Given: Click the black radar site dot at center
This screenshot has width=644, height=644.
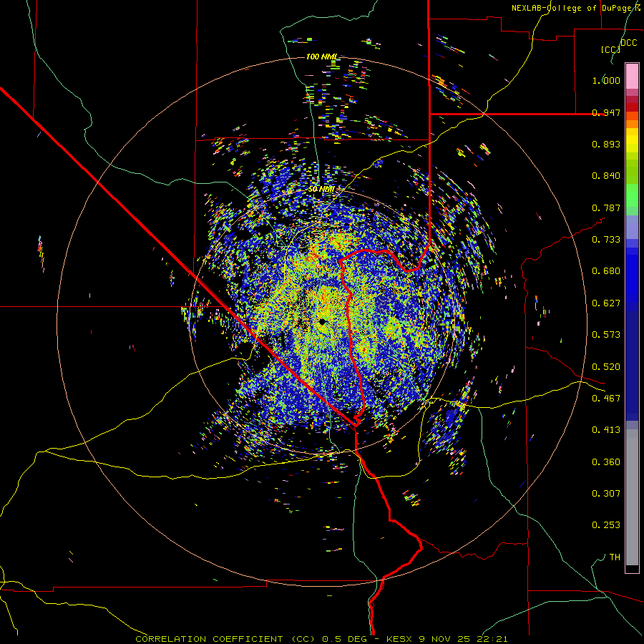Looking at the screenshot, I should [322, 321].
